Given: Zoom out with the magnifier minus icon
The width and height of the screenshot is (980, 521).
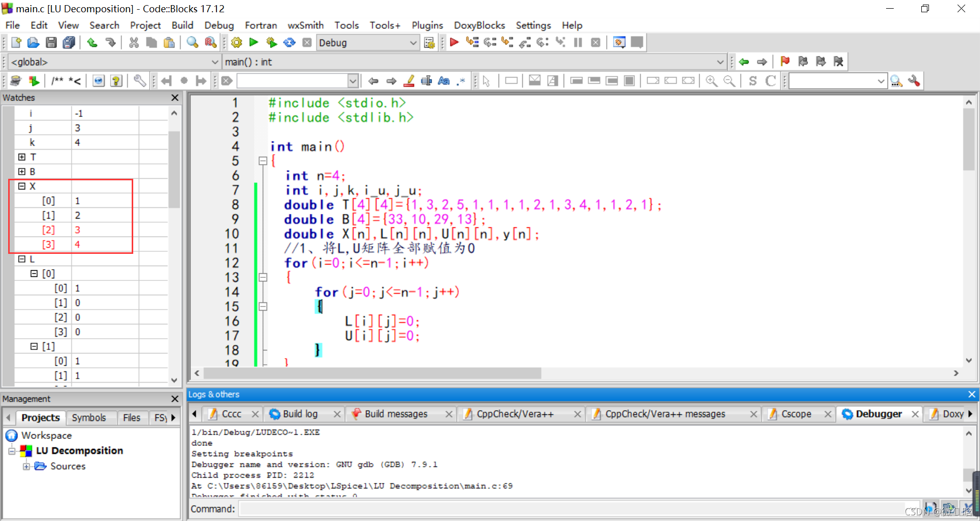Looking at the screenshot, I should (729, 81).
